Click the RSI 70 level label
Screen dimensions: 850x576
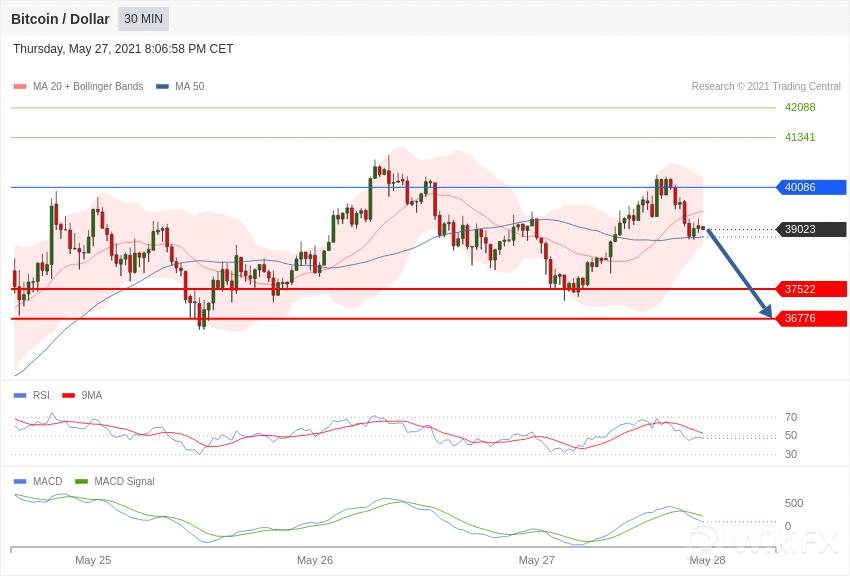point(791,417)
